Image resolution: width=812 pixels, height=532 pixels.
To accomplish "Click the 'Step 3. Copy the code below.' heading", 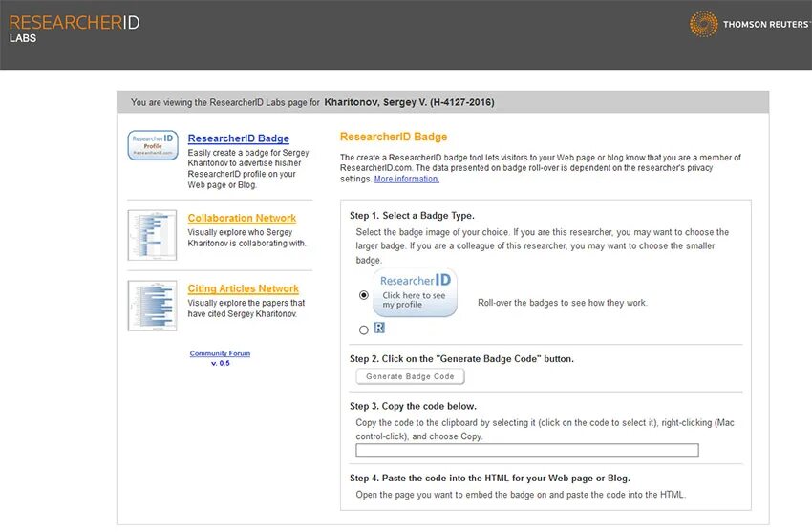I will pyautogui.click(x=413, y=406).
